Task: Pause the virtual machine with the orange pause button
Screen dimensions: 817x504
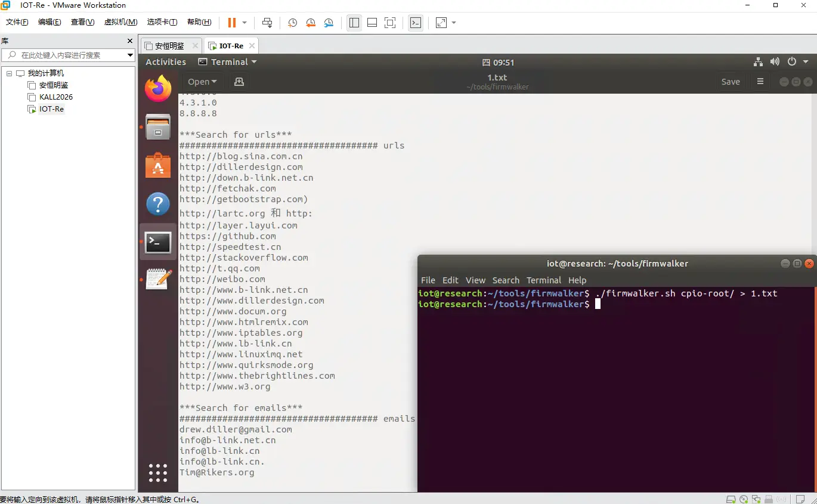Action: (232, 23)
